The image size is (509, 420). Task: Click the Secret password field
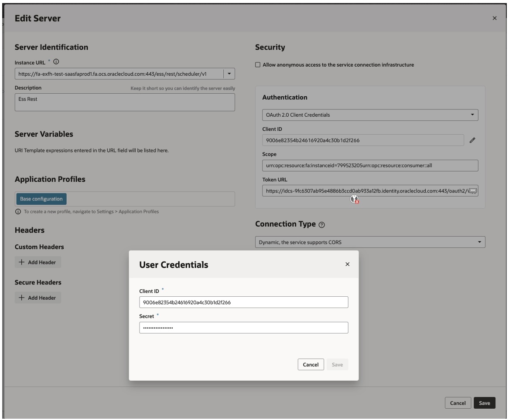pos(243,328)
